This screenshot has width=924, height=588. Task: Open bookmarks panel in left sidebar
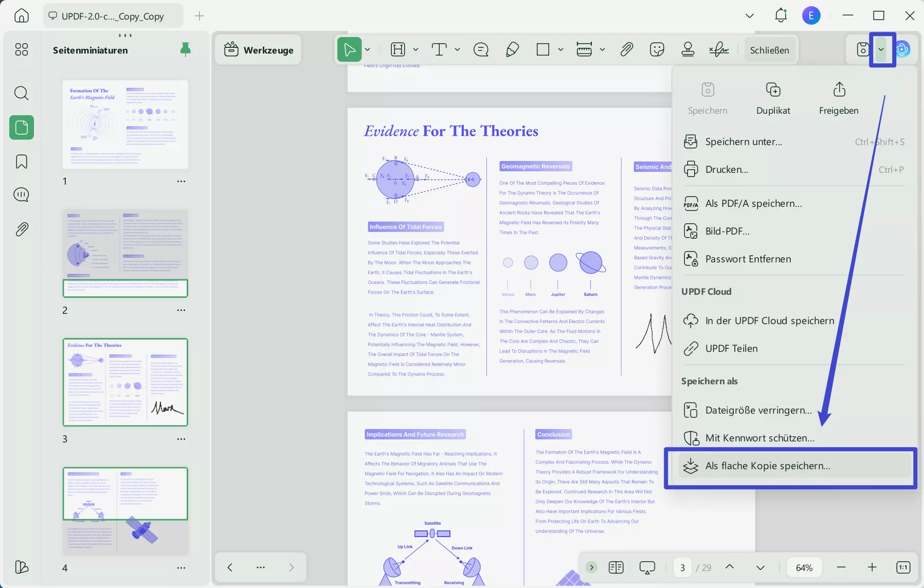[22, 162]
